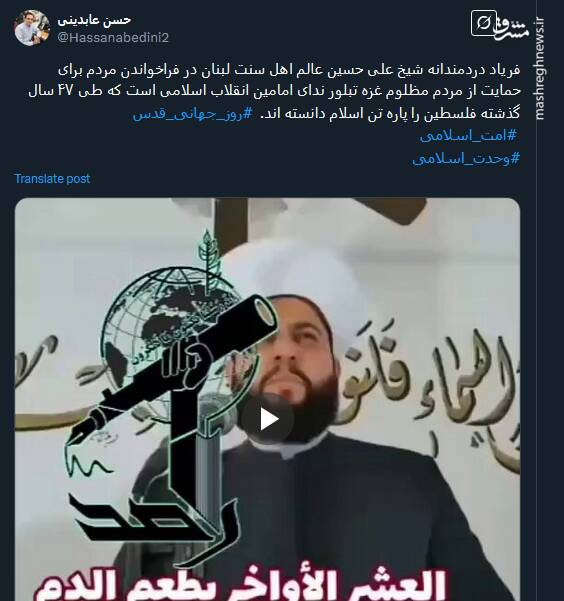Open hashtag #وحدت_اسلامی
Viewport: 564px width, 601px height.
466,158
